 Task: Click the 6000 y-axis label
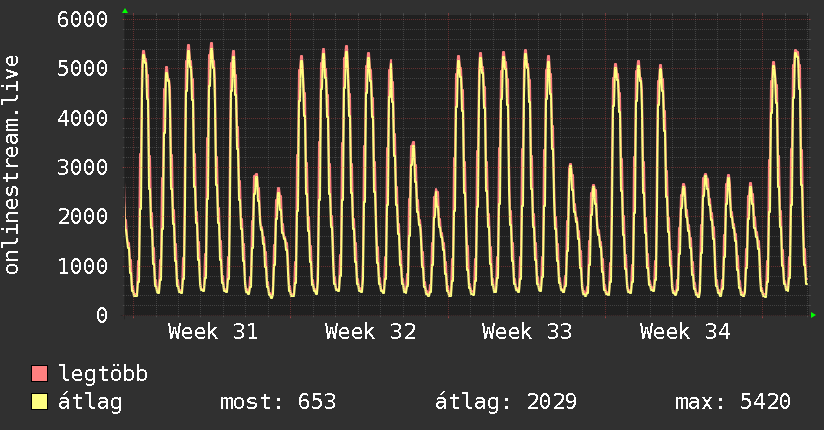click(x=83, y=19)
